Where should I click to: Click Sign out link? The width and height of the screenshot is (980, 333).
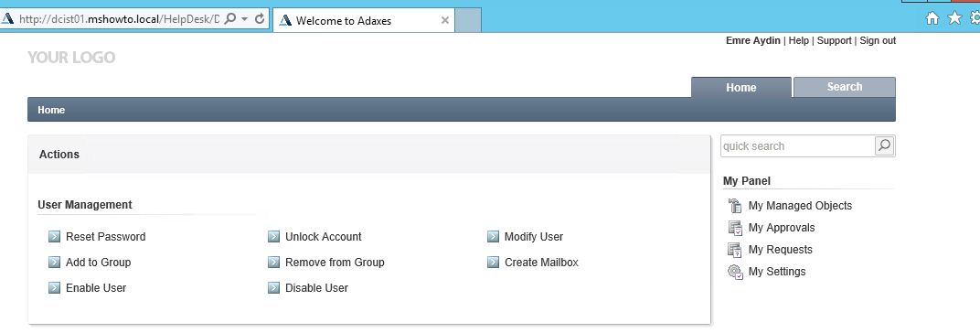point(878,40)
